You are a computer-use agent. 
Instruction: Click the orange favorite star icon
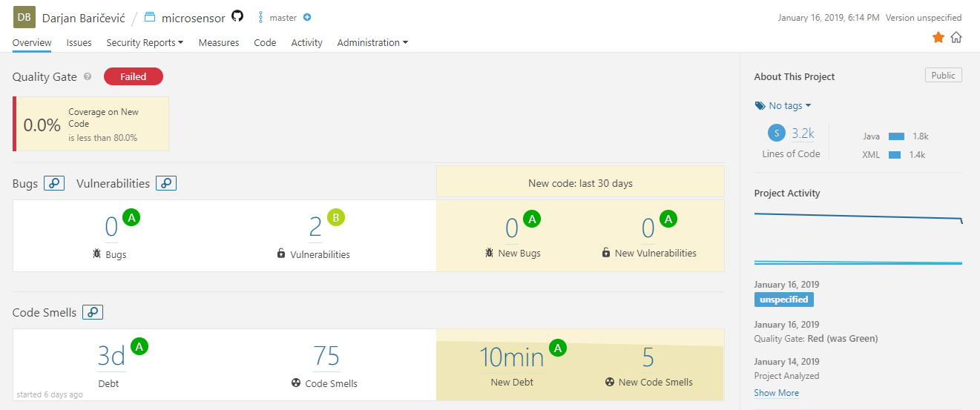[938, 37]
